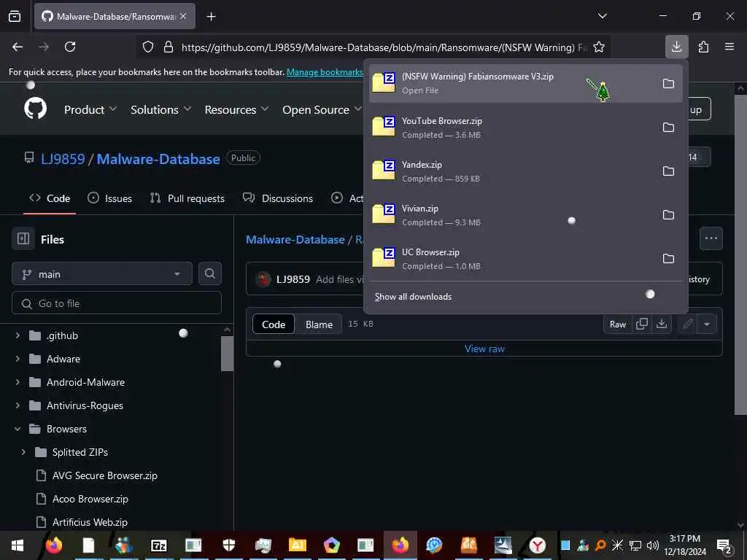Collapse the Files side panel

[x=23, y=238]
